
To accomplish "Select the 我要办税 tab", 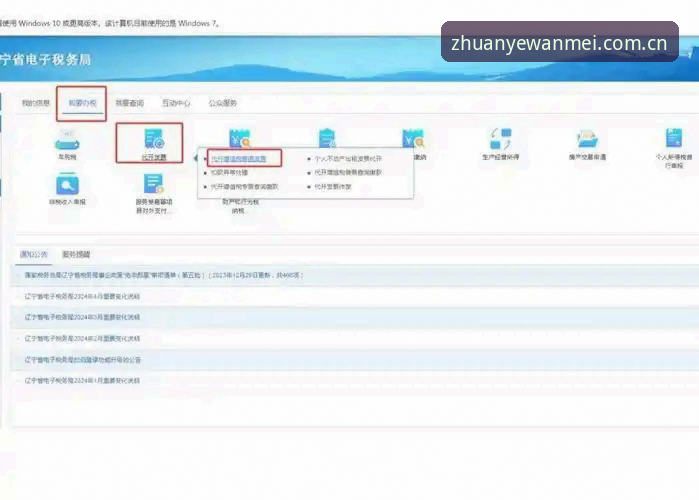I will point(82,103).
